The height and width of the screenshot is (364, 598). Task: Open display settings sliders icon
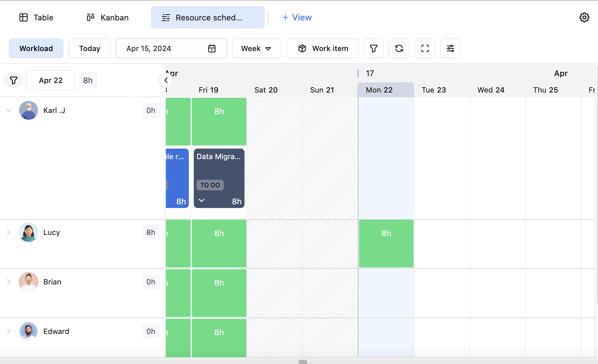coord(450,48)
